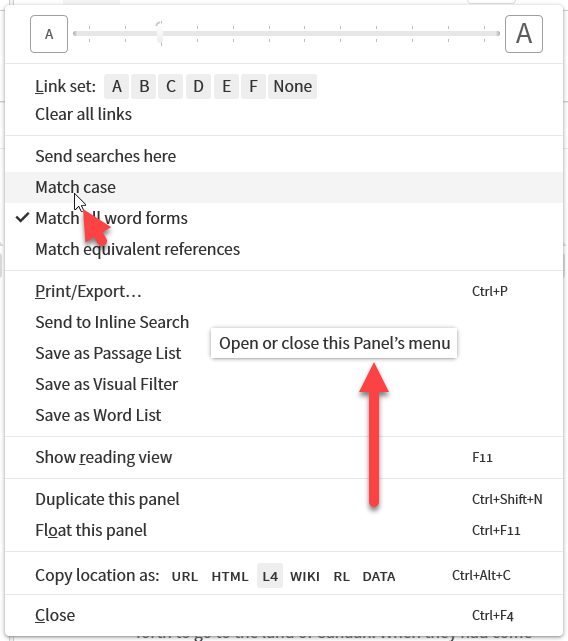Click Duplicate this panel
The image size is (568, 641).
coord(284,499)
